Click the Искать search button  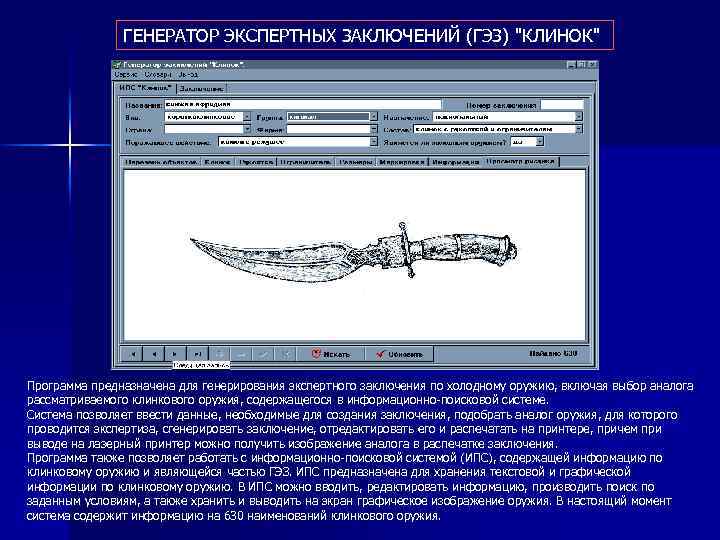click(331, 354)
